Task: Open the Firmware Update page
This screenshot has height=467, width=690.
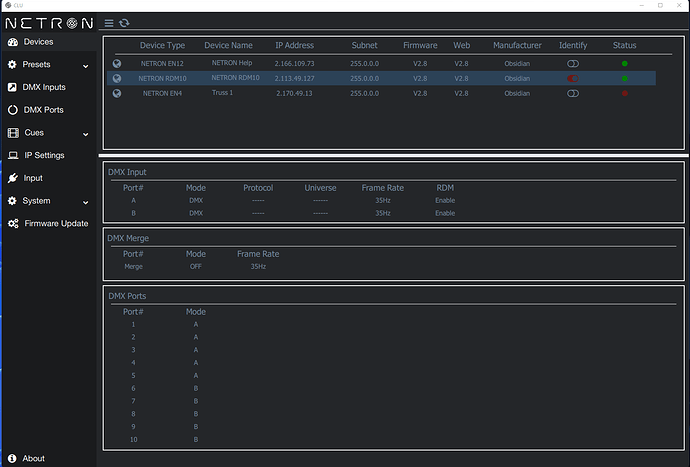Action: pos(56,224)
